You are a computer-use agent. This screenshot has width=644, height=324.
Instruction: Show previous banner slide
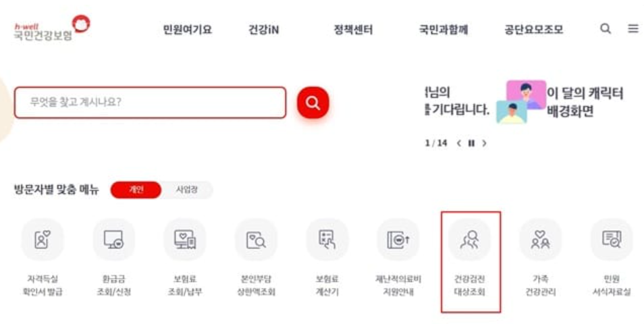(459, 143)
